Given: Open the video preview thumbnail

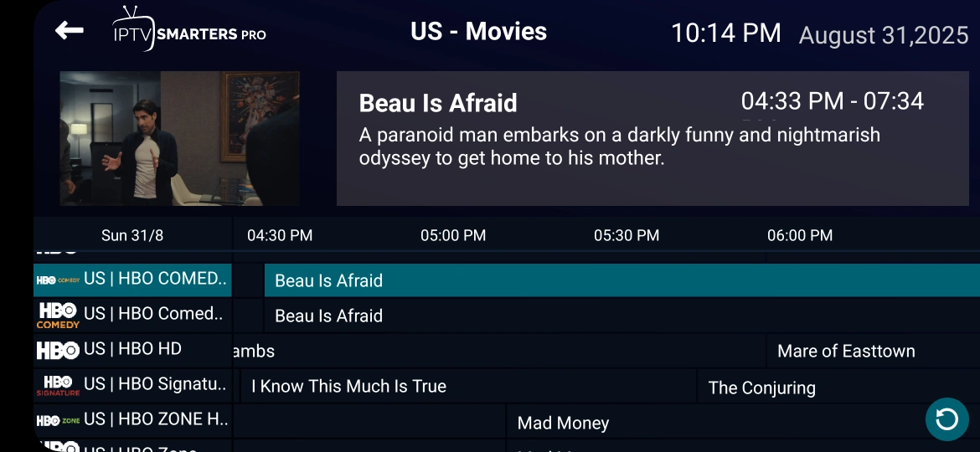Looking at the screenshot, I should (x=179, y=139).
